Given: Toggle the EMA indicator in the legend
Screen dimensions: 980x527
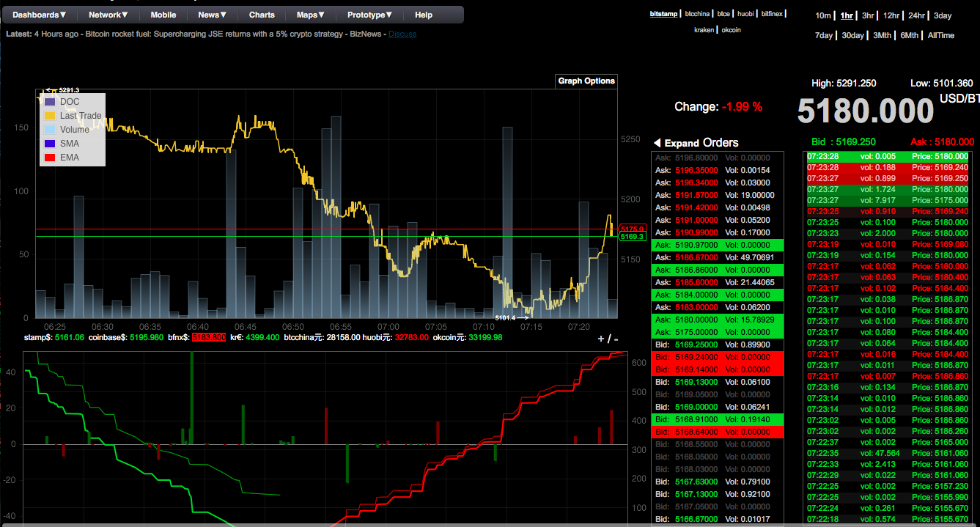Looking at the screenshot, I should tap(69, 158).
